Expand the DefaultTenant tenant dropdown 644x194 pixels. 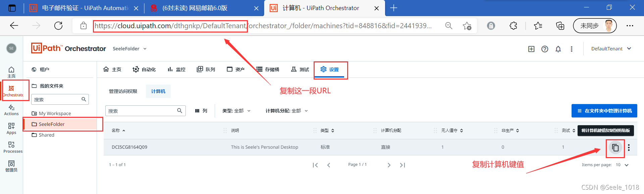(x=611, y=49)
